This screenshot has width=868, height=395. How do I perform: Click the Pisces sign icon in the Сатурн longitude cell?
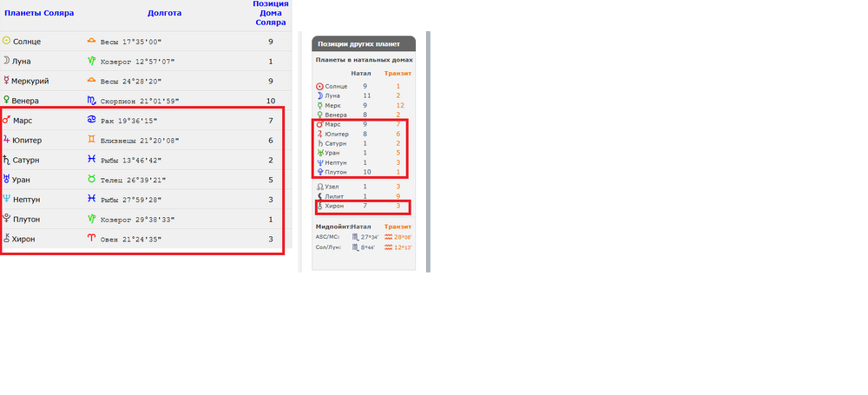[91, 160]
